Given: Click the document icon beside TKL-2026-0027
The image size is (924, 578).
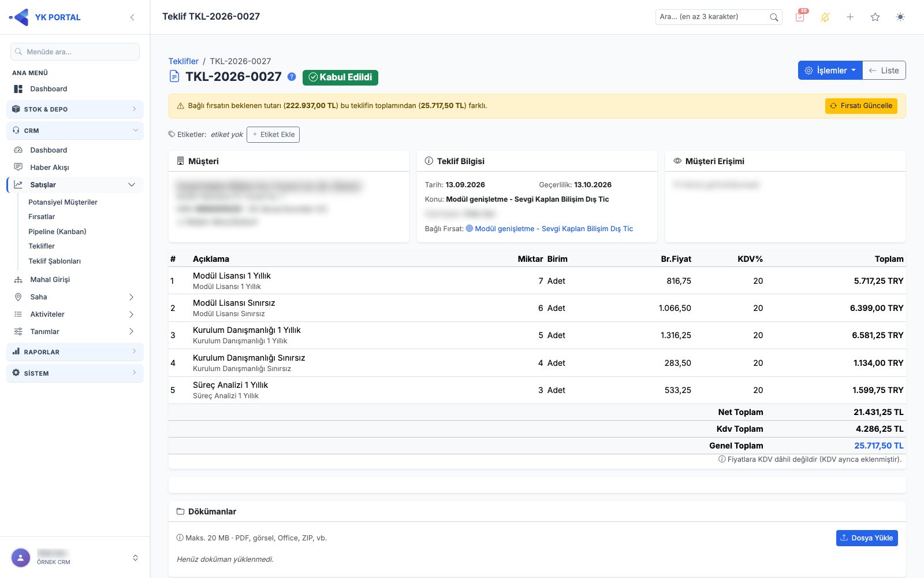Looking at the screenshot, I should 174,76.
